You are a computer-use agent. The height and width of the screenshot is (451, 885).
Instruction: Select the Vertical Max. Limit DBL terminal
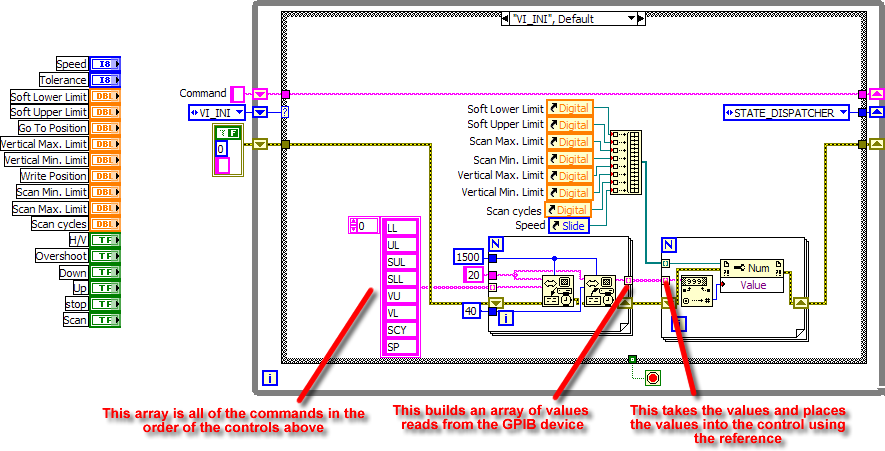pyautogui.click(x=105, y=145)
